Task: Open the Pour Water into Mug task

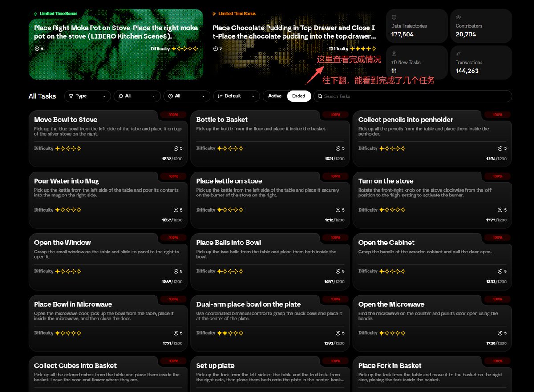Action: (108, 200)
